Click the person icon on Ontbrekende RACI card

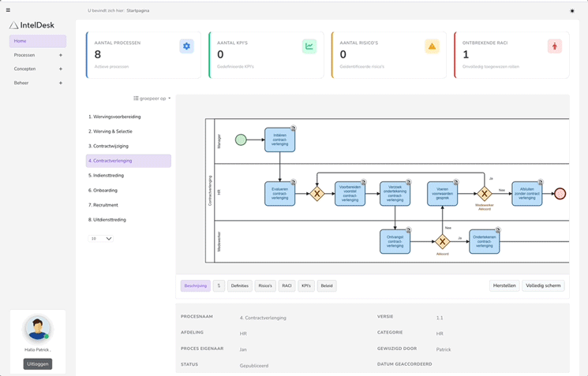click(554, 47)
